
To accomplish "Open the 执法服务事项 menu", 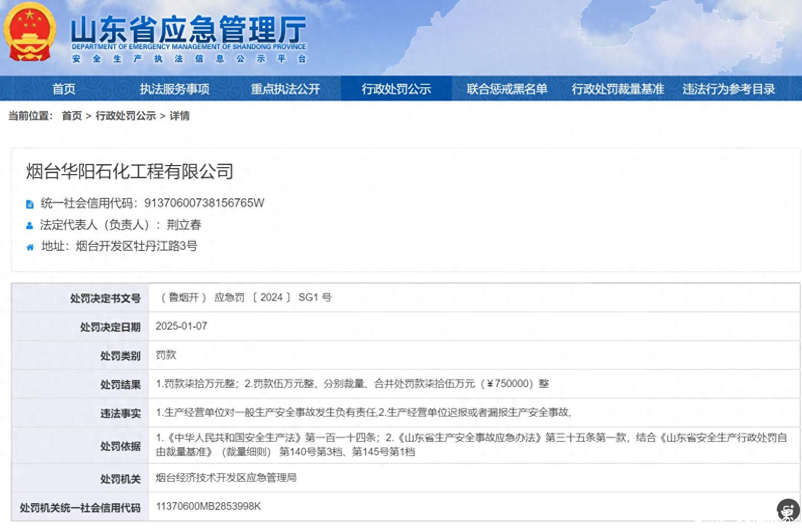I will (x=175, y=89).
